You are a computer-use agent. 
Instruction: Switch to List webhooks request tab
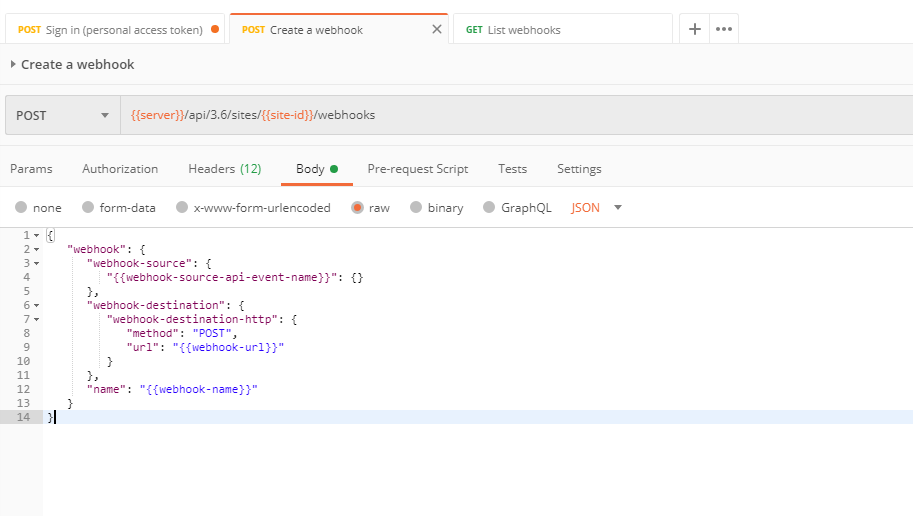[560, 30]
